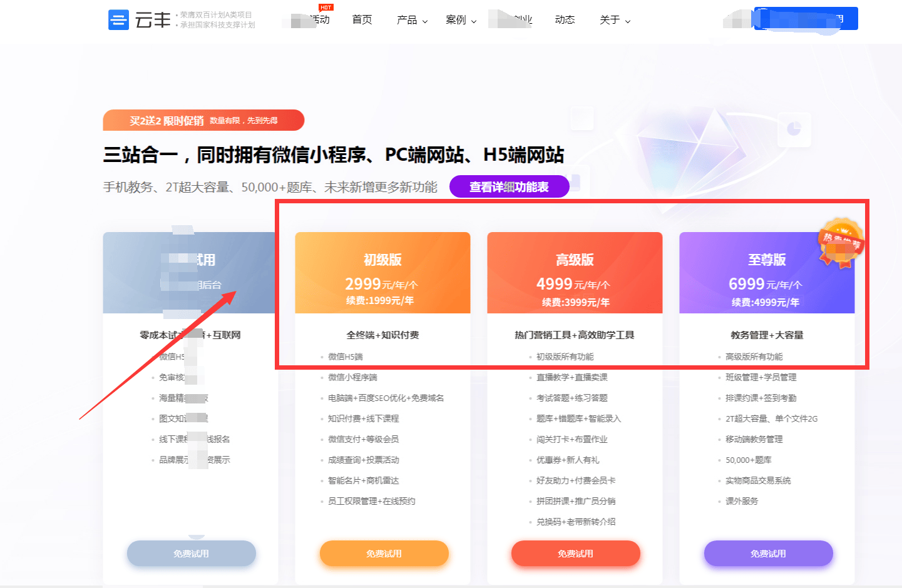Click 移动端教务管理 item

(x=754, y=439)
